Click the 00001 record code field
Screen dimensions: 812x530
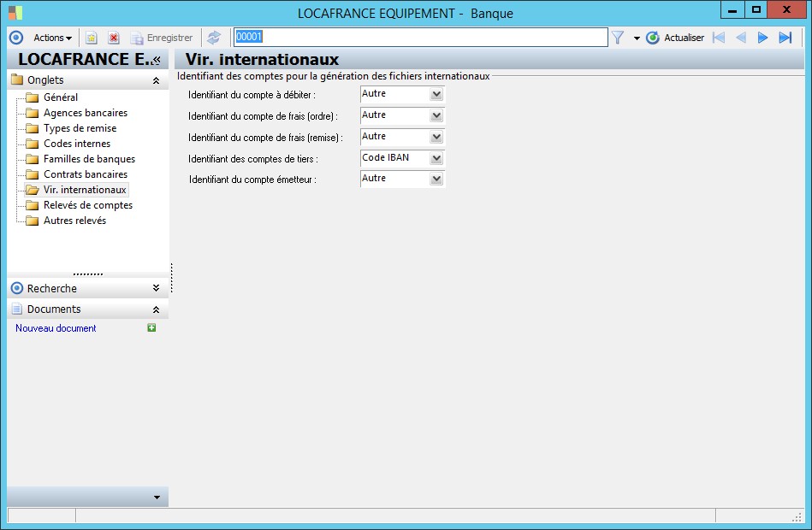[x=420, y=38]
